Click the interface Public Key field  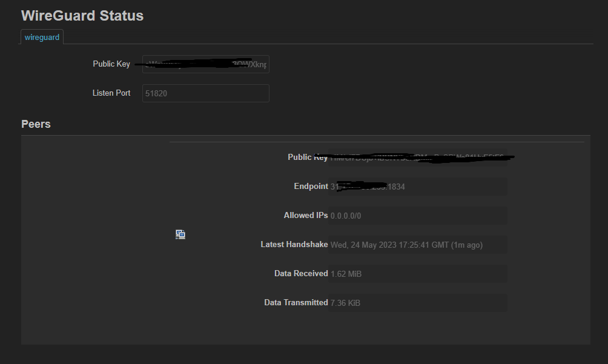205,64
